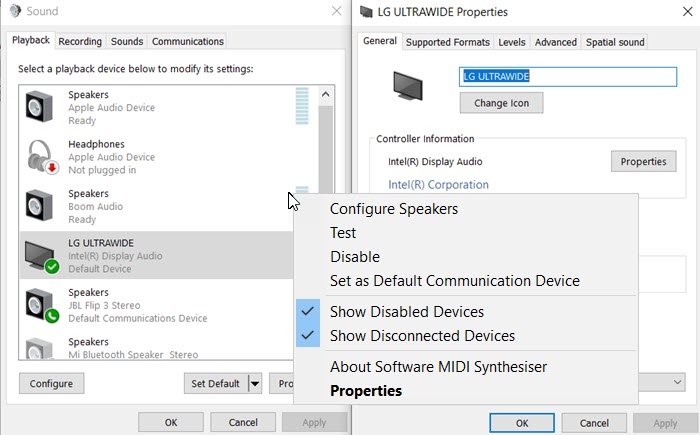Select the JBL Flip 3 Stereo speaker icon
Image resolution: width=700 pixels, height=435 pixels.
pyautogui.click(x=41, y=305)
